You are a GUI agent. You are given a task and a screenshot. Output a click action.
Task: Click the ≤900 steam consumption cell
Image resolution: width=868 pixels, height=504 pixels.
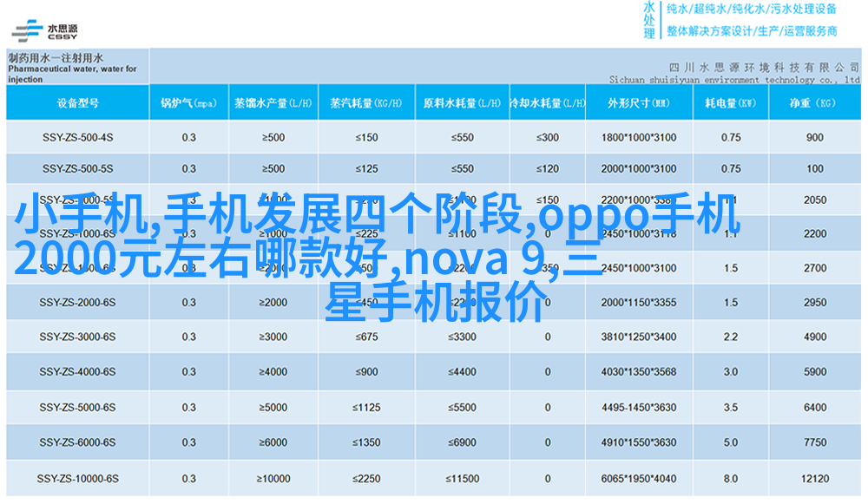tap(366, 372)
